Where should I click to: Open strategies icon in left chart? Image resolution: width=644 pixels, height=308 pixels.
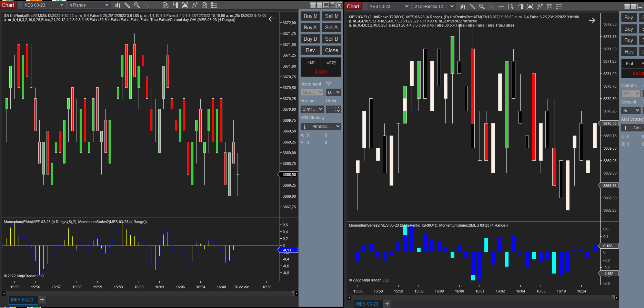click(x=204, y=5)
